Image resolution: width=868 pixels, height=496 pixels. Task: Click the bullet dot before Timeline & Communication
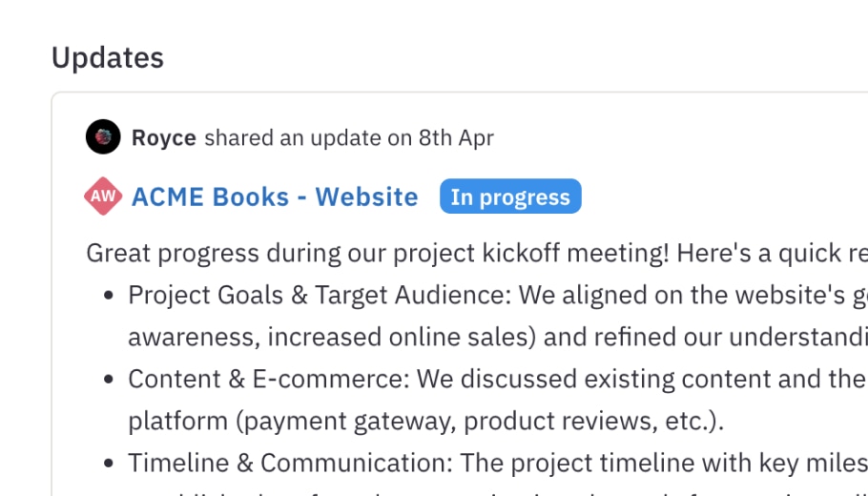pos(109,464)
